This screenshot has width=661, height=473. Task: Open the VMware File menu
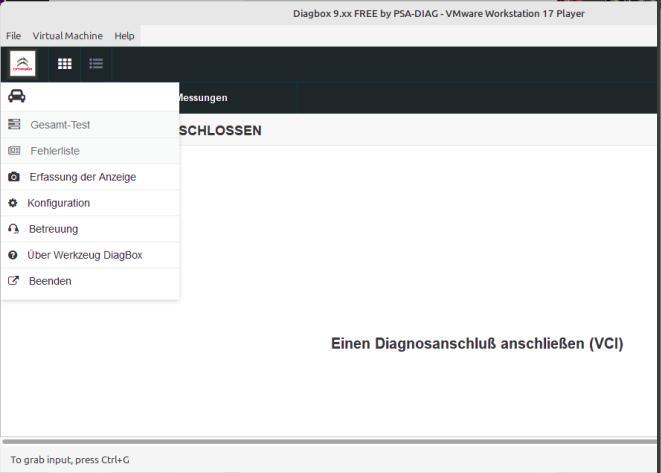pyautogui.click(x=13, y=36)
